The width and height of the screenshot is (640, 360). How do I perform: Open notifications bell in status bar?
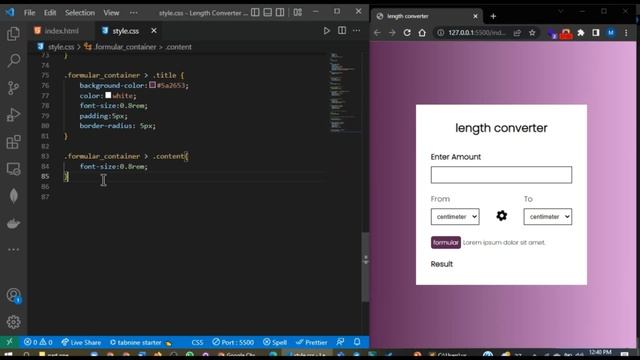pyautogui.click(x=357, y=342)
